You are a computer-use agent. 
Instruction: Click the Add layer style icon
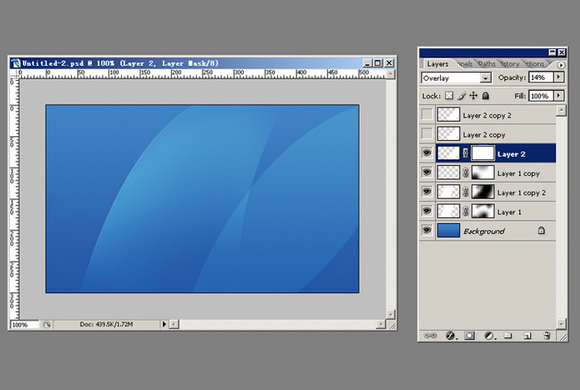click(x=451, y=336)
